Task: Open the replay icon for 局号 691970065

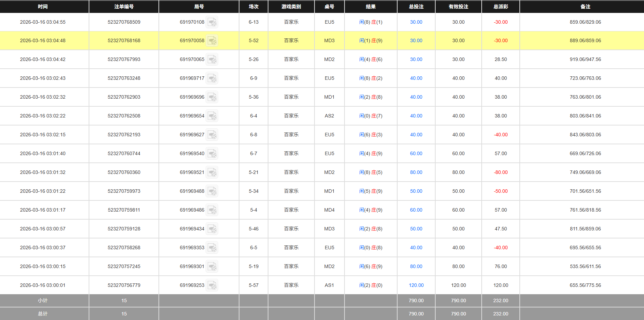Action: point(212,59)
